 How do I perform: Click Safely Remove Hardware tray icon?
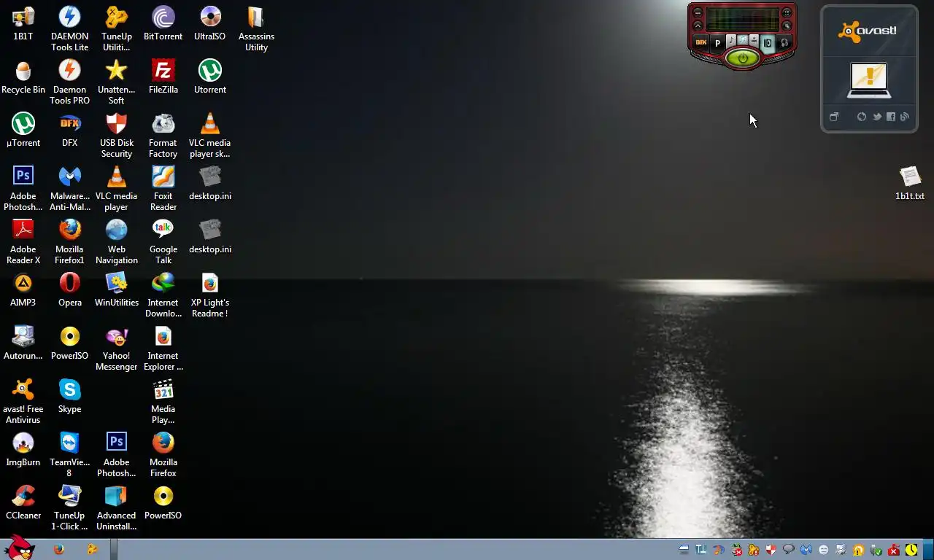[876, 550]
